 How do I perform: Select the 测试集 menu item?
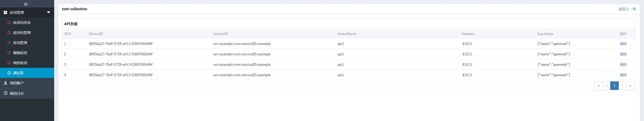pos(27,73)
